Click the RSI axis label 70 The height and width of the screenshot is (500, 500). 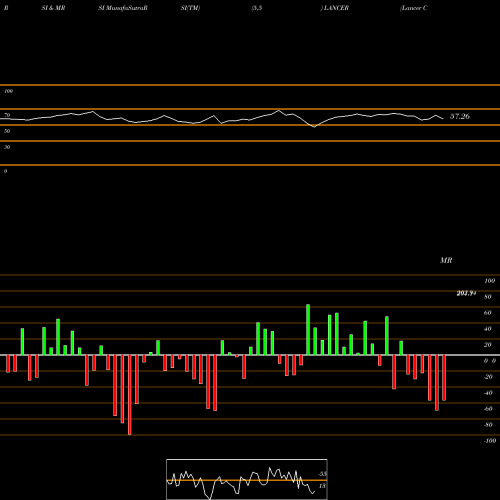(x=7, y=115)
